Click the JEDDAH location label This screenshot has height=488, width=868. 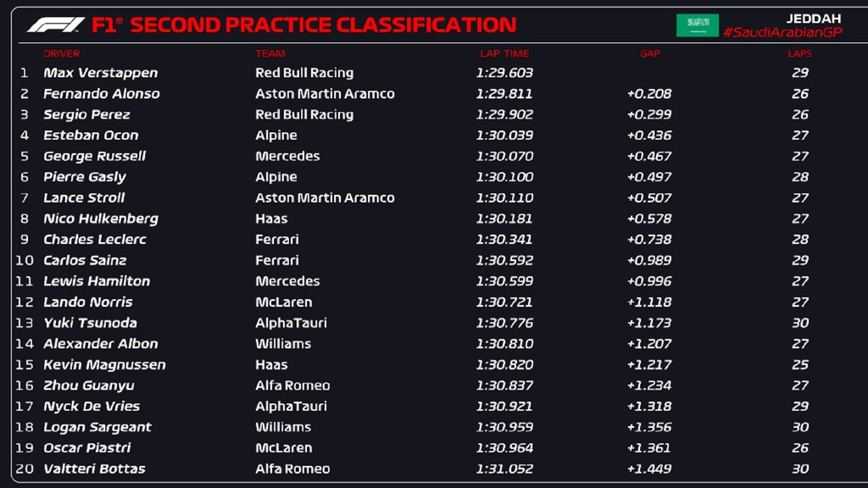(813, 19)
